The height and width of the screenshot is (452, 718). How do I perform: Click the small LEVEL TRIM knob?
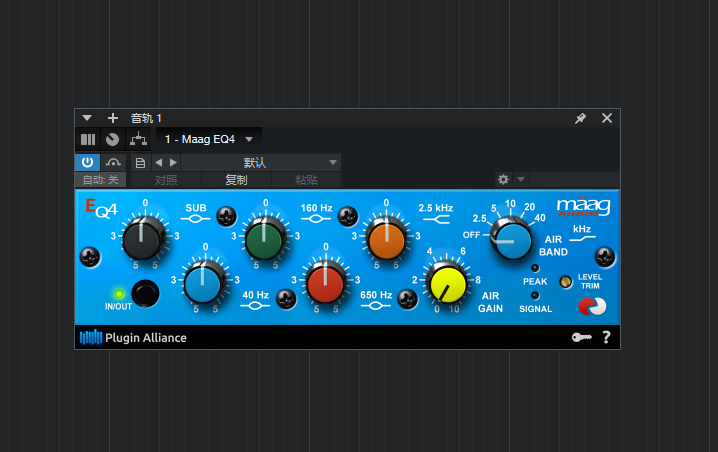coord(566,281)
